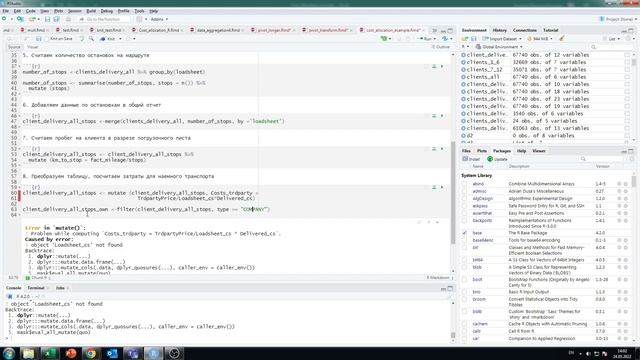This screenshot has height=360, width=640.
Task: Click the broom icon to clear environment objects
Action: coord(562,39)
